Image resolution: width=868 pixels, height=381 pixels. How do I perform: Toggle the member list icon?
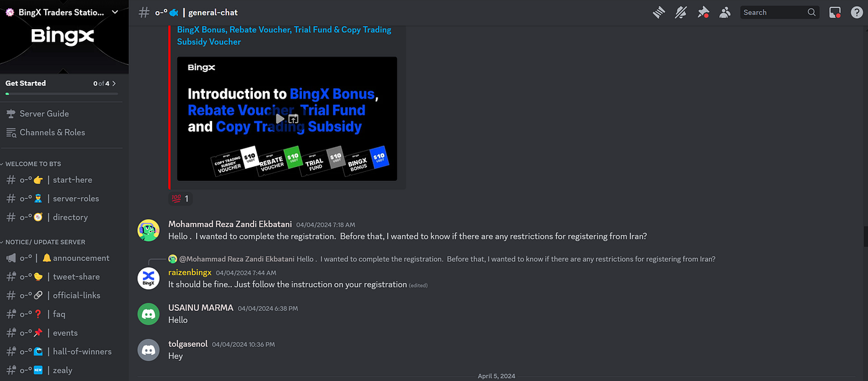[x=725, y=12]
